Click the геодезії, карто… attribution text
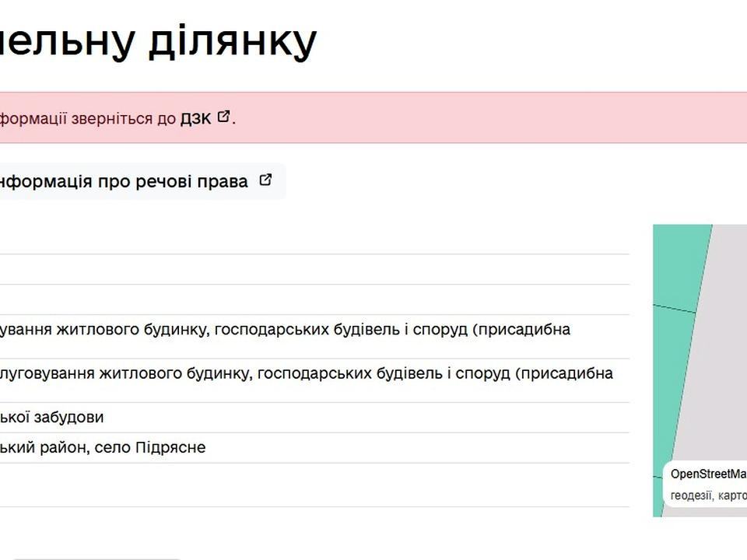This screenshot has height=560, width=747. [708, 494]
